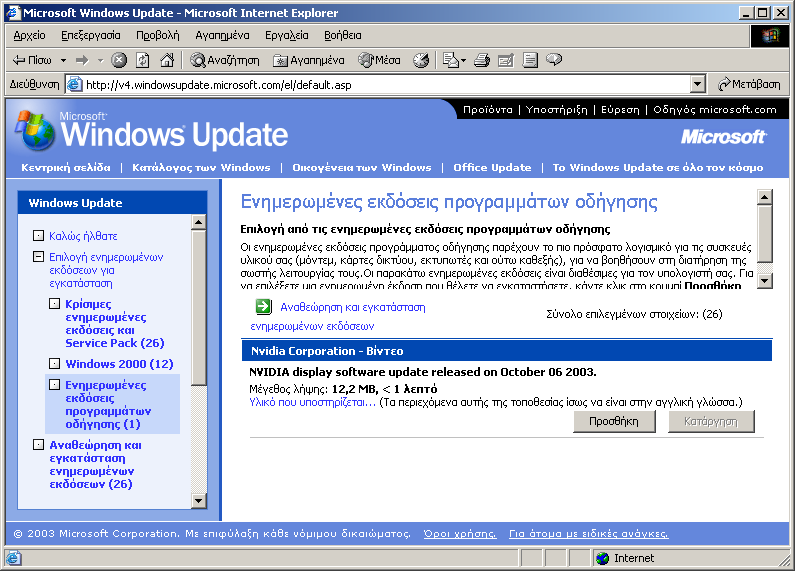Click description pane scroll down arrow
Screen dimensions: 795x571
765,280
